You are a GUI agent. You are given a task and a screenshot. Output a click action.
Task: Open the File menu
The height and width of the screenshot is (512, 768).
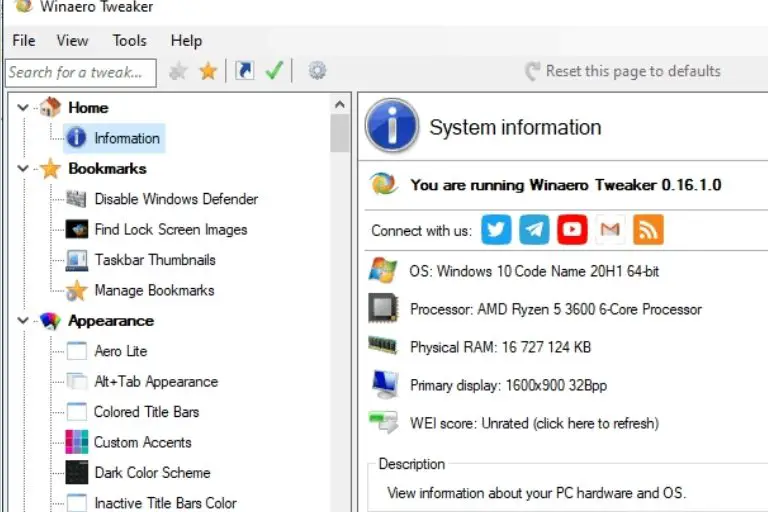[x=24, y=41]
